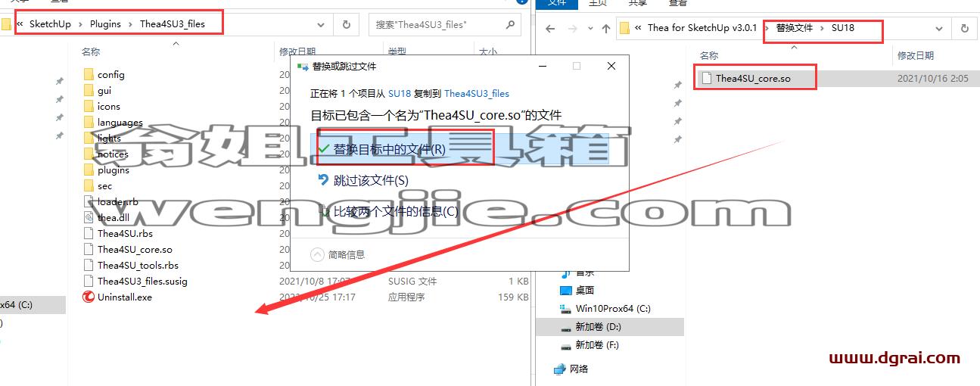The image size is (980, 386).
Task: Click SketchUp in the left breadcrumb path
Action: [x=50, y=23]
